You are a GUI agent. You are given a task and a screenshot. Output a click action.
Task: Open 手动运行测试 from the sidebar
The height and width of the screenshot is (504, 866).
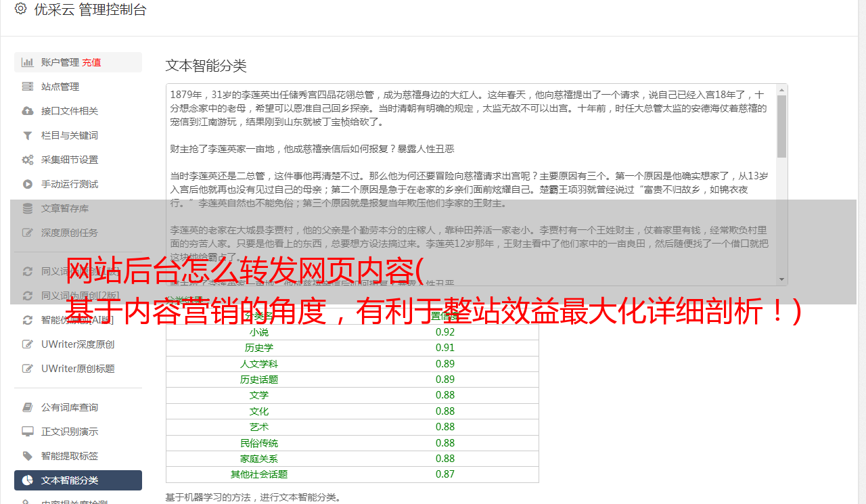coord(70,184)
